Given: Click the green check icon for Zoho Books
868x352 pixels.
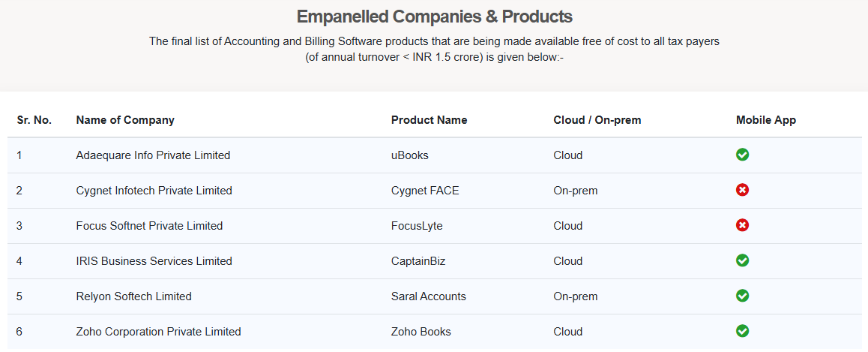Looking at the screenshot, I should 742,331.
